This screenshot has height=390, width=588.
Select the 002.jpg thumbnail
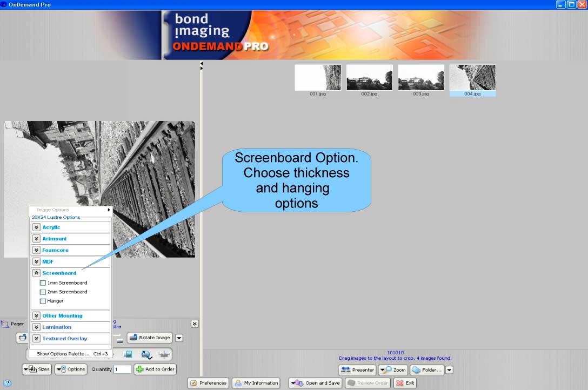[x=369, y=77]
